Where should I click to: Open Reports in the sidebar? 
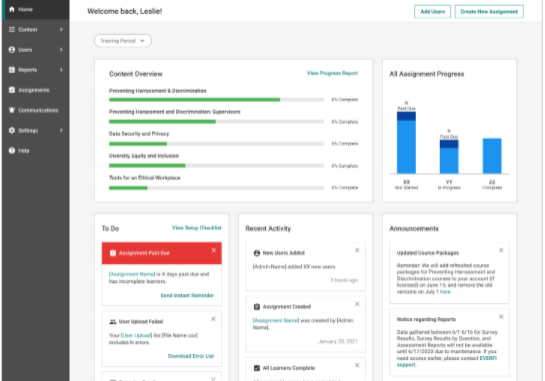(35, 70)
